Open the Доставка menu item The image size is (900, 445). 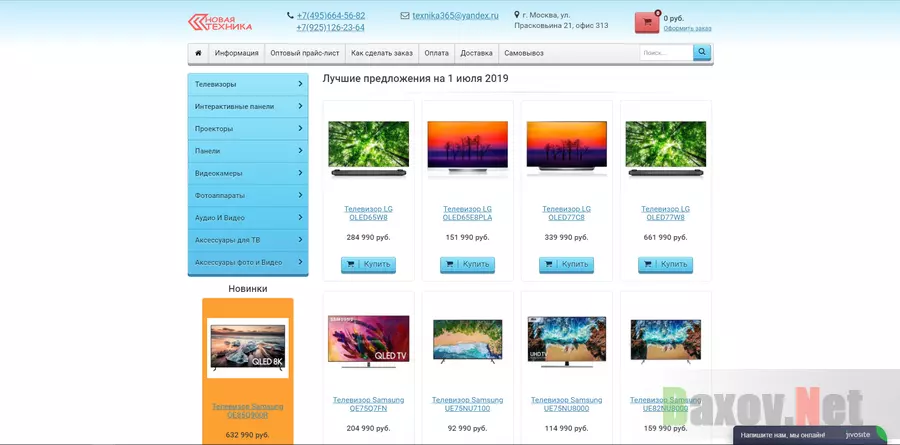[x=476, y=53]
